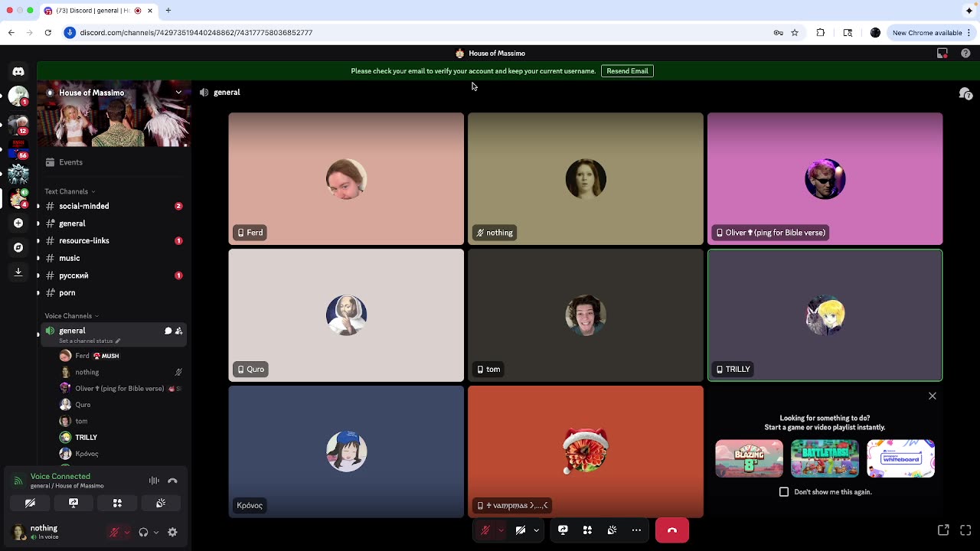
Task: Click the browser address bar URL
Action: tap(196, 33)
